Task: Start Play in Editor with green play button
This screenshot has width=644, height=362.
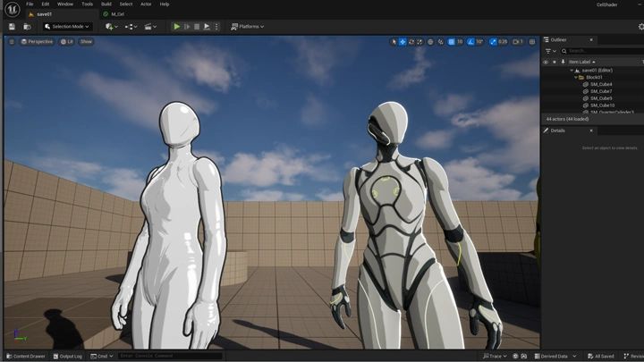Action: pyautogui.click(x=176, y=27)
